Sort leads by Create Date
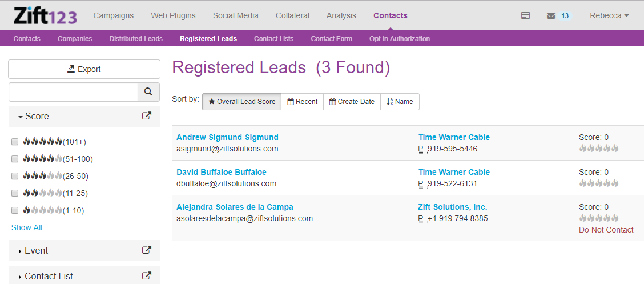Viewport: 644px width, 284px height. coord(352,102)
